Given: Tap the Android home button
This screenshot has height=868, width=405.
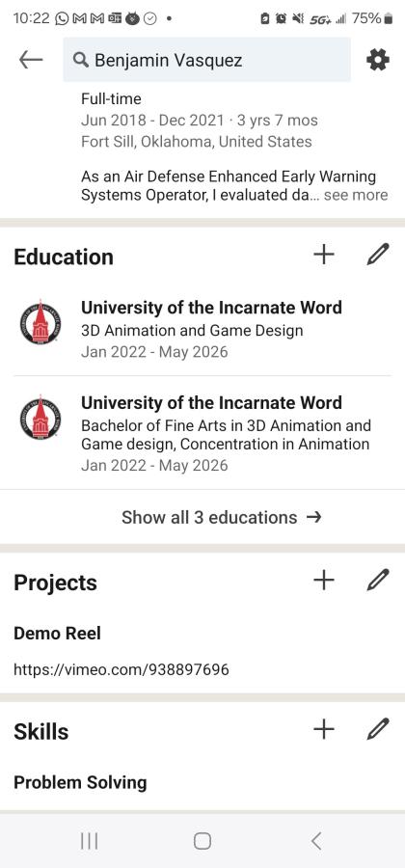Looking at the screenshot, I should click(x=202, y=841).
